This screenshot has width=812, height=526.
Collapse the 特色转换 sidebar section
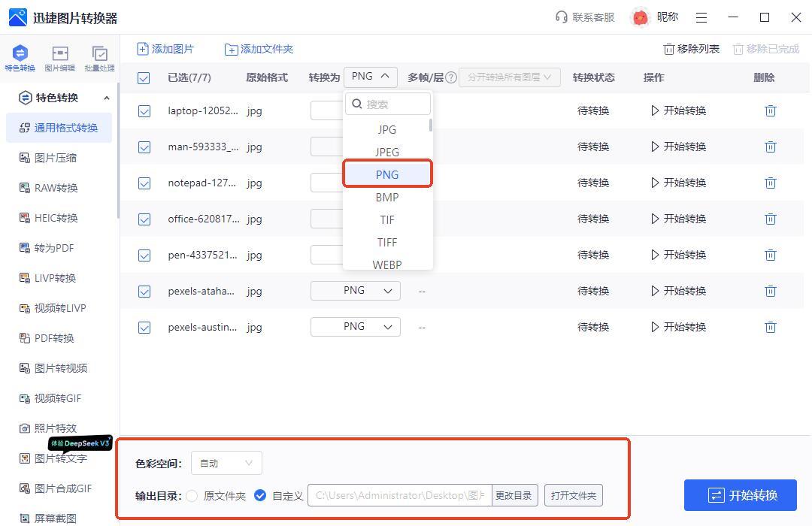pos(106,98)
